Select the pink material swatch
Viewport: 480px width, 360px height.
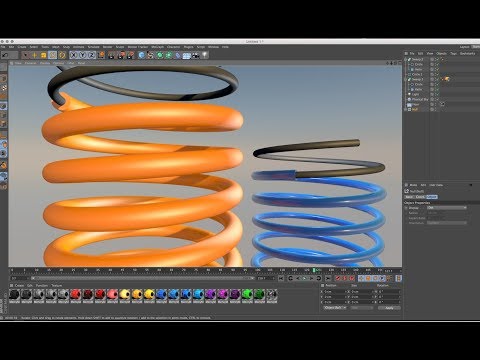click(112, 295)
